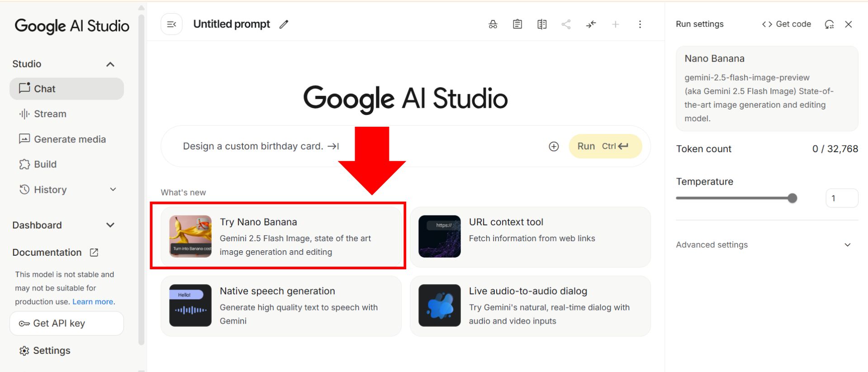Toggle the sidebar collapse icon

pyautogui.click(x=171, y=24)
